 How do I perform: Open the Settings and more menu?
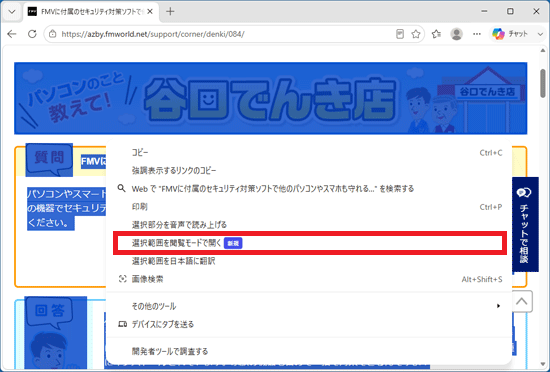(x=477, y=34)
